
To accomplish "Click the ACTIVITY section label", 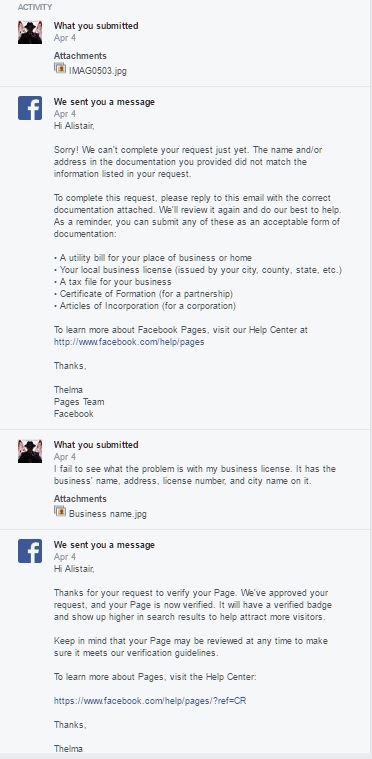I will point(35,7).
